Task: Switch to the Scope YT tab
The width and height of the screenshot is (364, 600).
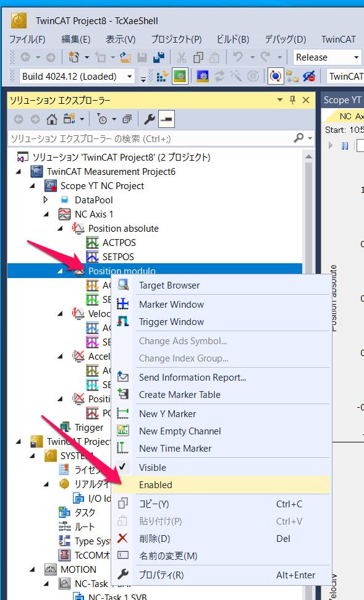Action: 342,100
